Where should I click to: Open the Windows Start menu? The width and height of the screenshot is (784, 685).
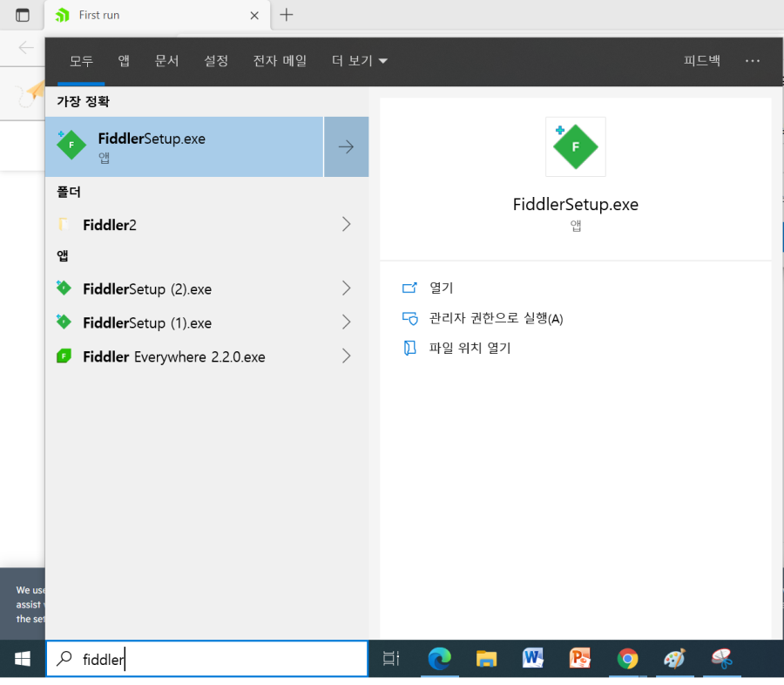[23, 659]
